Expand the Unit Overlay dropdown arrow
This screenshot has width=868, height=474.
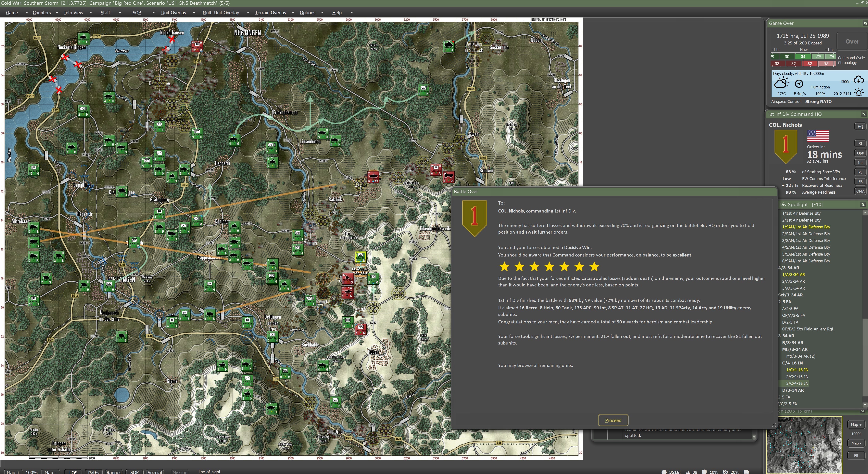click(194, 12)
